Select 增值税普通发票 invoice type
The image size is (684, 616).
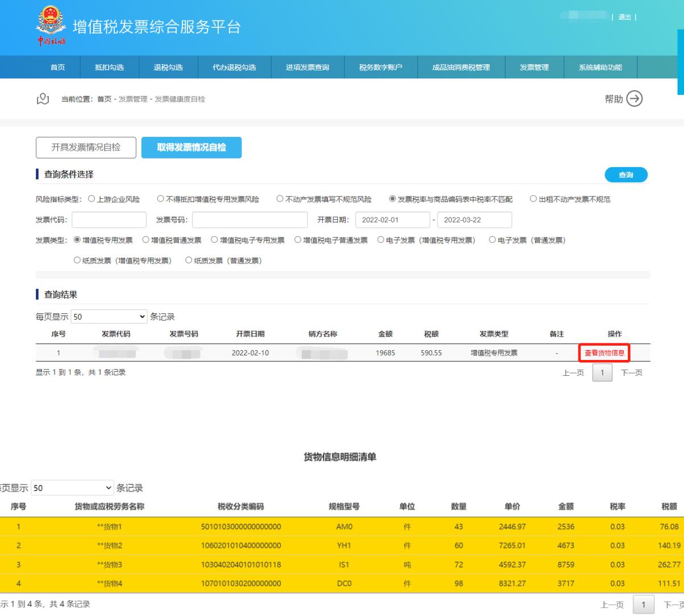pyautogui.click(x=146, y=240)
